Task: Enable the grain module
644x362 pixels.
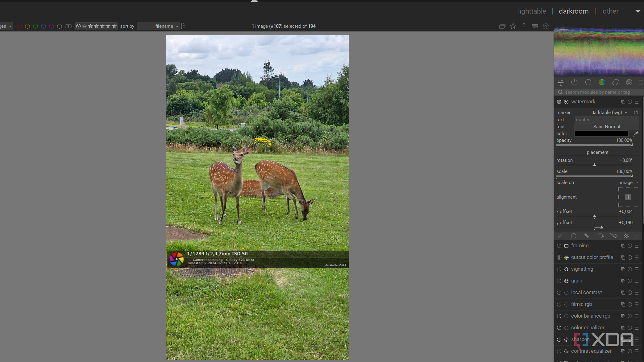Action: 559,281
